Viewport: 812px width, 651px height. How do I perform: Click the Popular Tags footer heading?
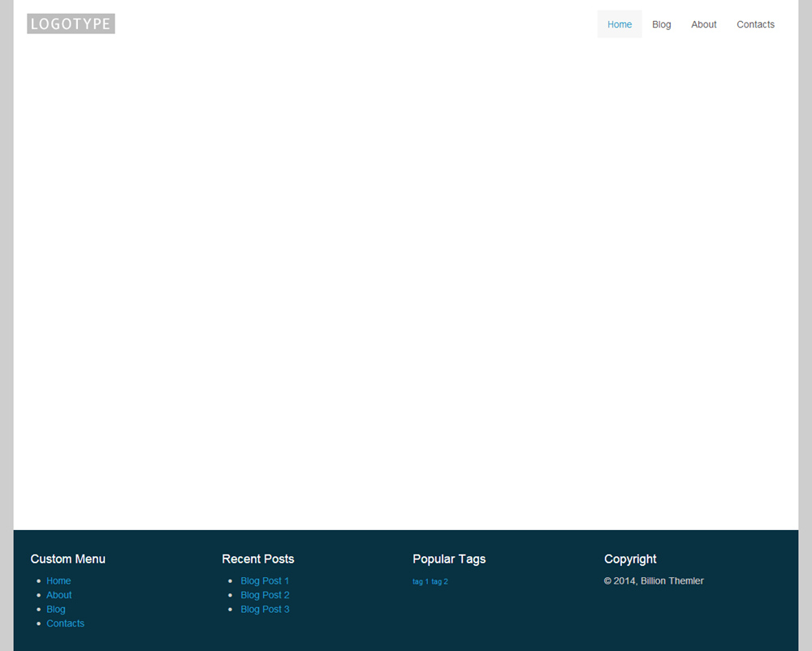click(x=449, y=559)
